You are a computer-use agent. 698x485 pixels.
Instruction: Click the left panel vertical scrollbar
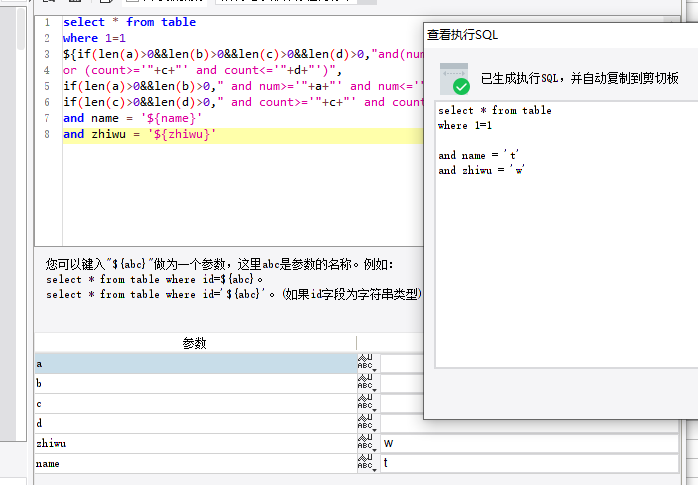point(21,30)
